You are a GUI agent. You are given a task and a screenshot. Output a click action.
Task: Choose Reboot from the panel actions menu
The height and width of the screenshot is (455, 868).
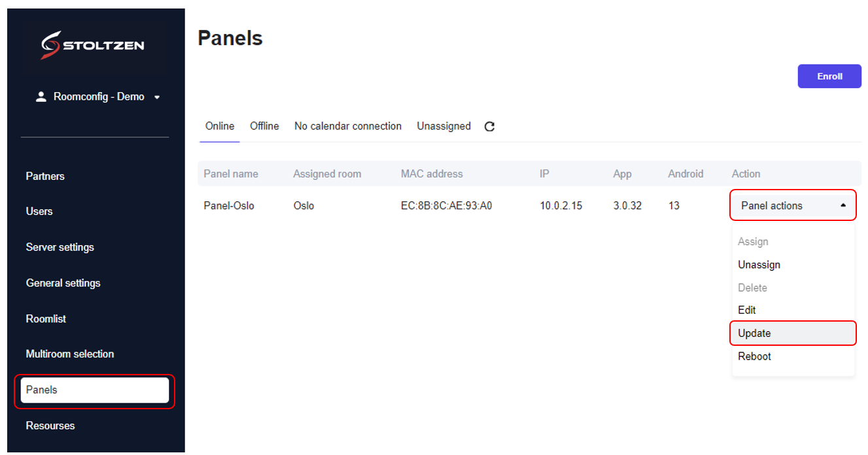pyautogui.click(x=754, y=356)
